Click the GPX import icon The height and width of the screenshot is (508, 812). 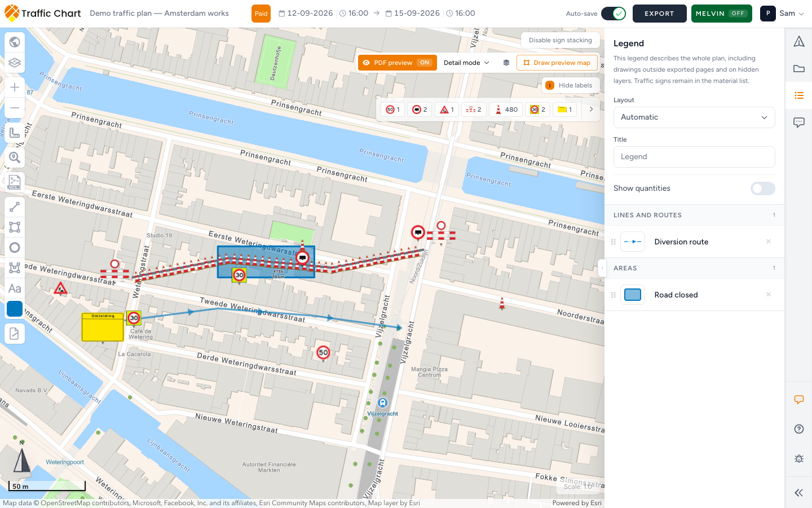[15, 182]
